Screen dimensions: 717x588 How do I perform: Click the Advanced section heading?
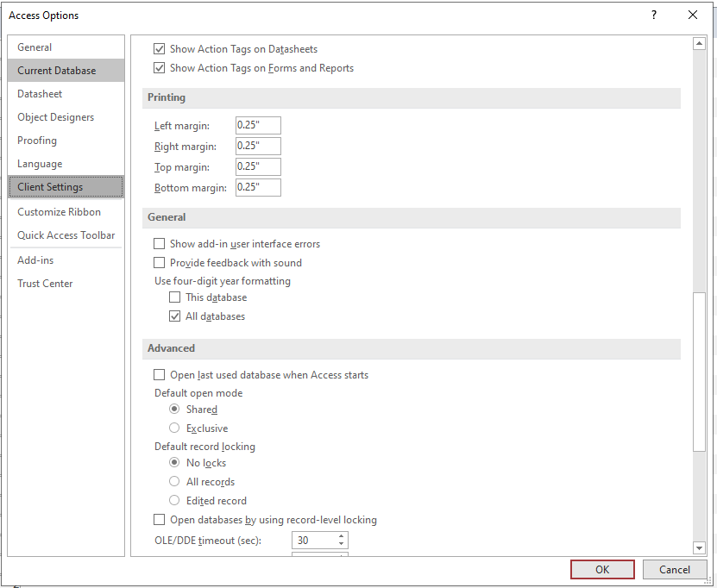pyautogui.click(x=171, y=348)
